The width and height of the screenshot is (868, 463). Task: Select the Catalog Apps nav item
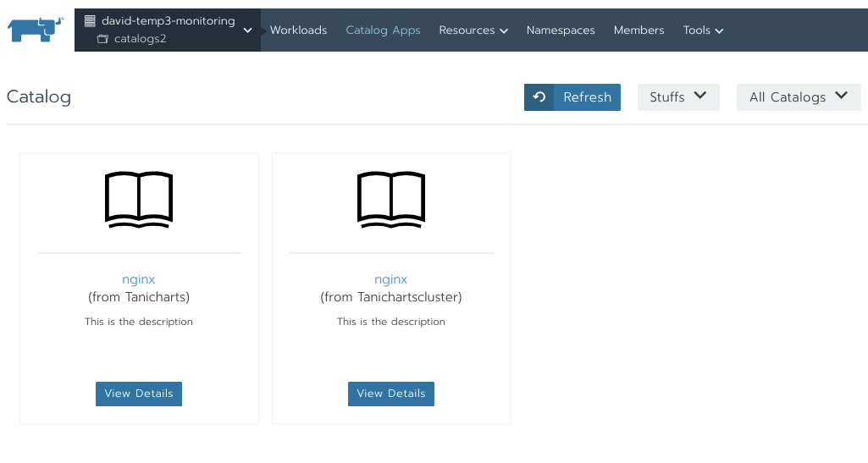383,30
